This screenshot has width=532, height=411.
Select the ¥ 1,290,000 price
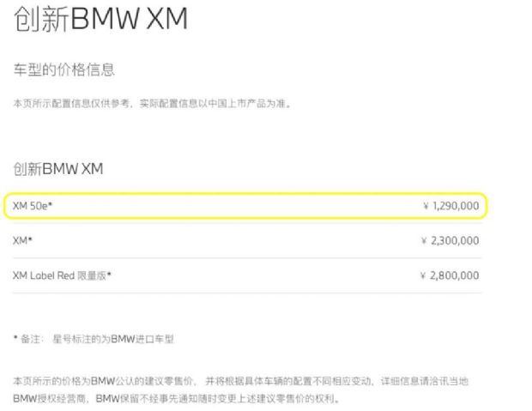tap(451, 206)
